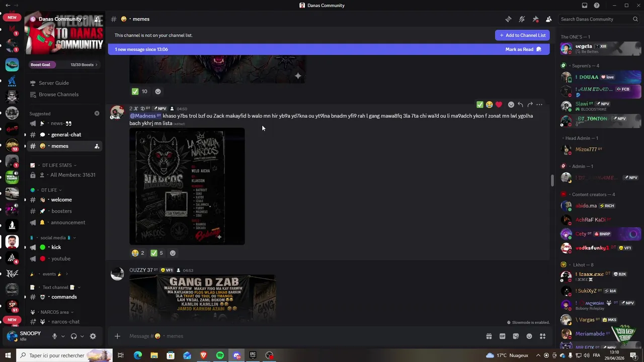Open the Help question-mark icon

pyautogui.click(x=597, y=6)
